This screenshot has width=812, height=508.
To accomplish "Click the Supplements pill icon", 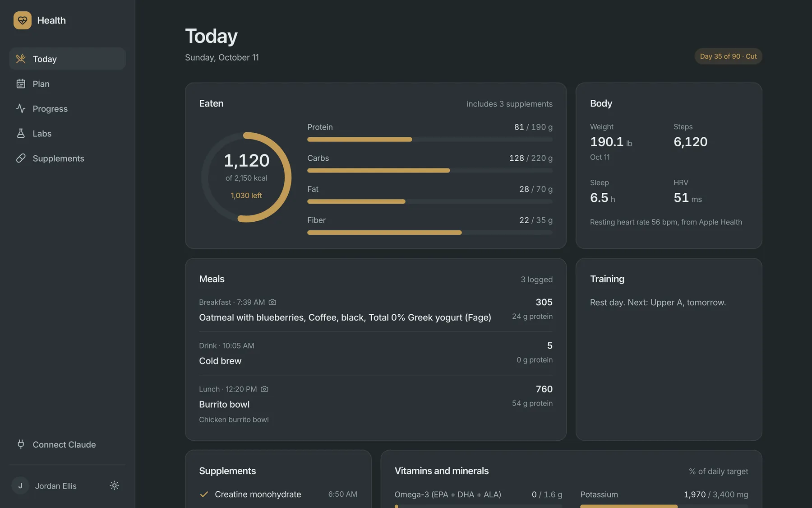I will pyautogui.click(x=21, y=158).
